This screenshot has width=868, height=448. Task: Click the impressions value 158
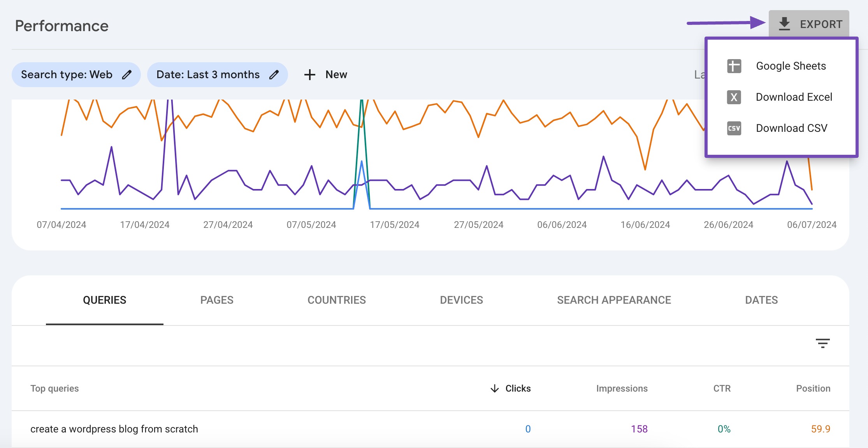pos(639,429)
